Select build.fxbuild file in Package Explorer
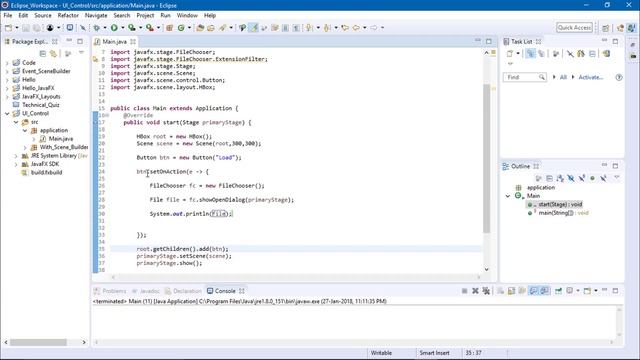 tap(46, 173)
